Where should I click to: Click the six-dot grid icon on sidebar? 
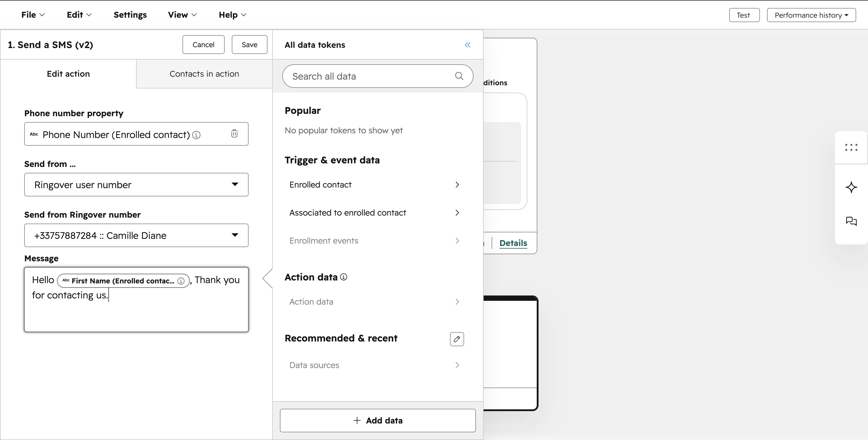851,147
